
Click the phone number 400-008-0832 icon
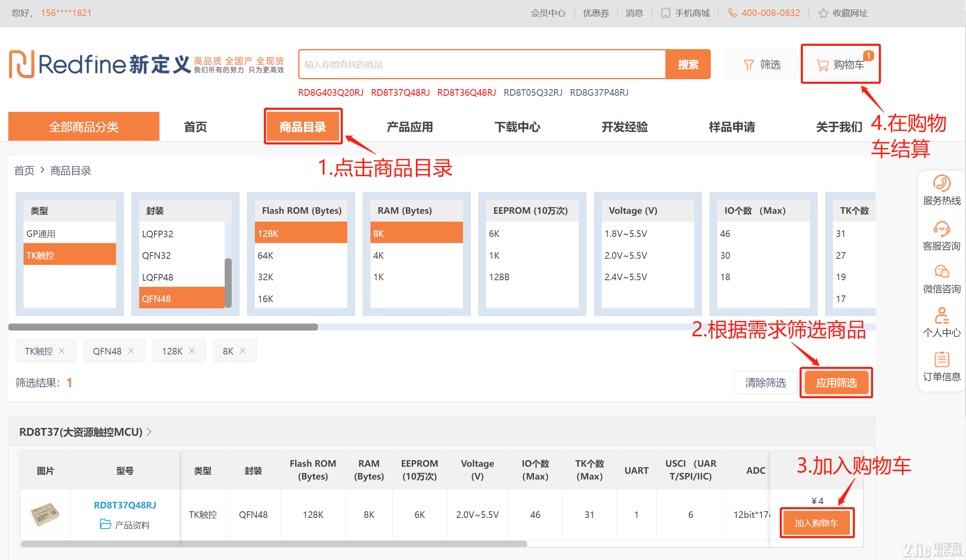732,13
